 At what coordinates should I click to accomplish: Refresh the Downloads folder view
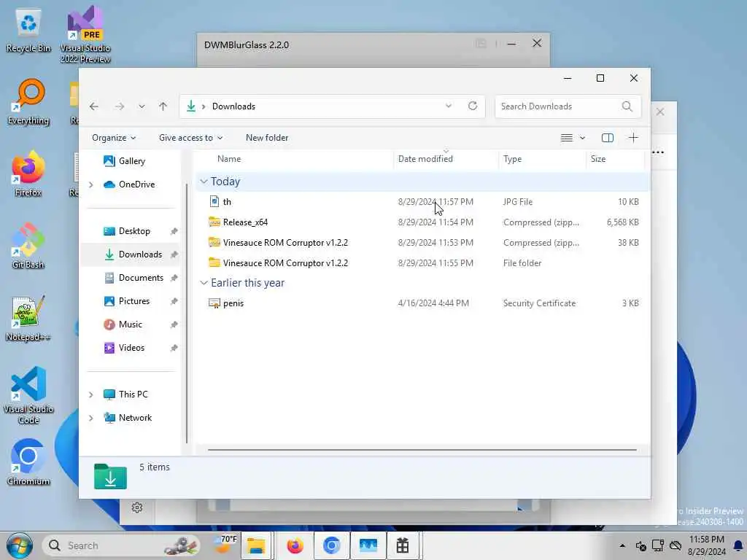[473, 106]
